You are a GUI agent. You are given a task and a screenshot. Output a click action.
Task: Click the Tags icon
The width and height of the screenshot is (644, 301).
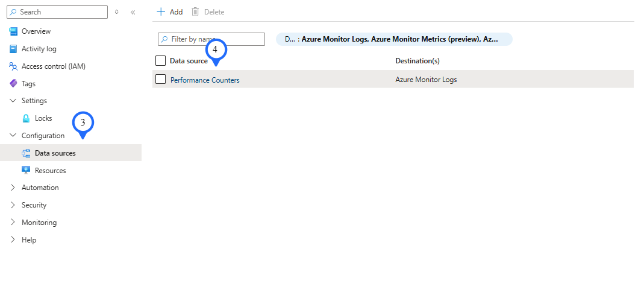pyautogui.click(x=13, y=84)
